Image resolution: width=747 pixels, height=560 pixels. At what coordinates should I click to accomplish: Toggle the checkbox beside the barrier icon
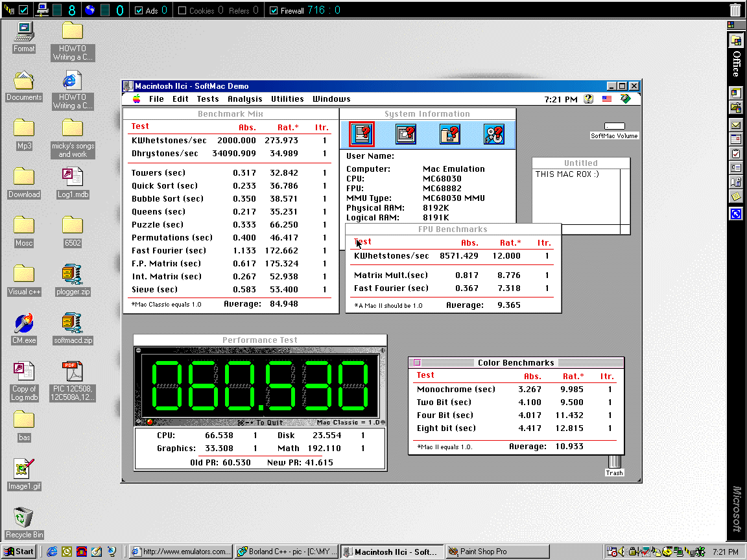point(23,10)
